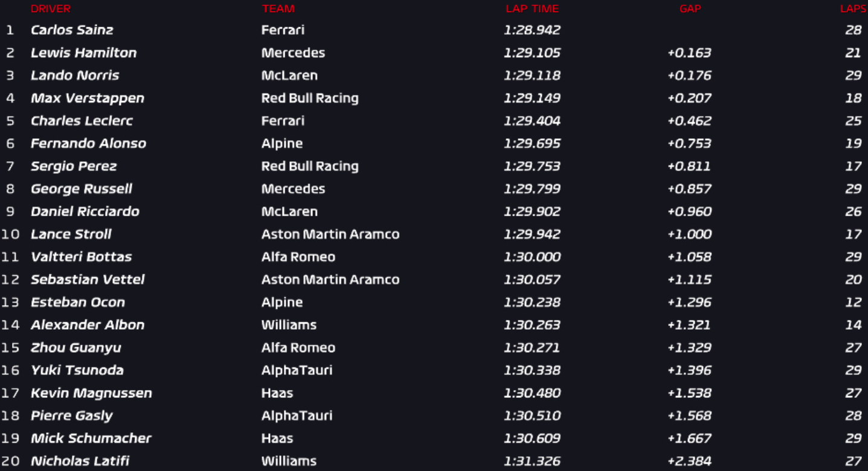Select the DRIVER column header
868x471 pixels.
[51, 8]
